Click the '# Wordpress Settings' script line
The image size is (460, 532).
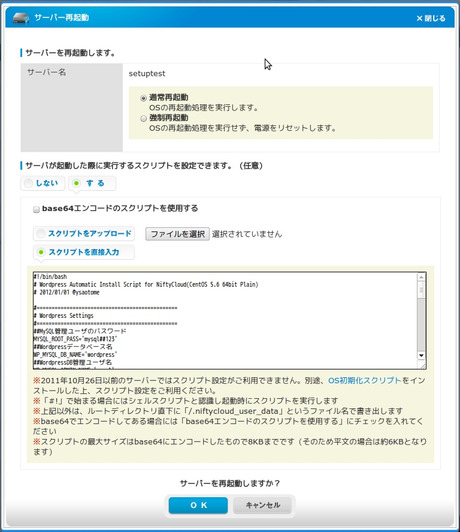tap(63, 316)
